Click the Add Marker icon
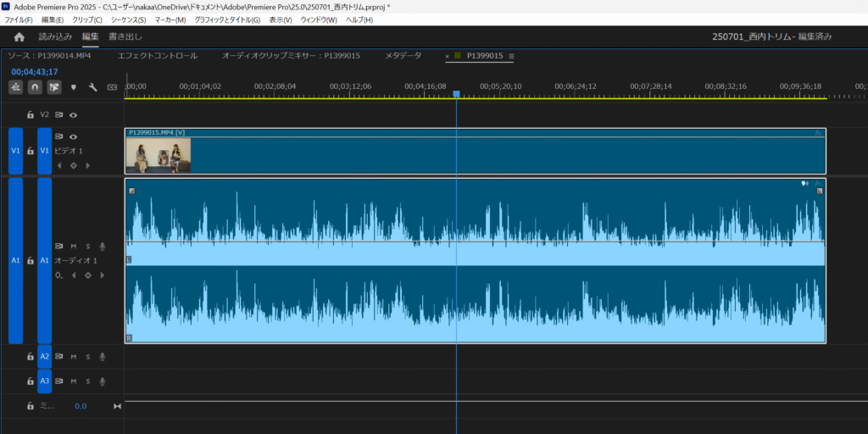The width and height of the screenshot is (868, 434). (x=74, y=86)
